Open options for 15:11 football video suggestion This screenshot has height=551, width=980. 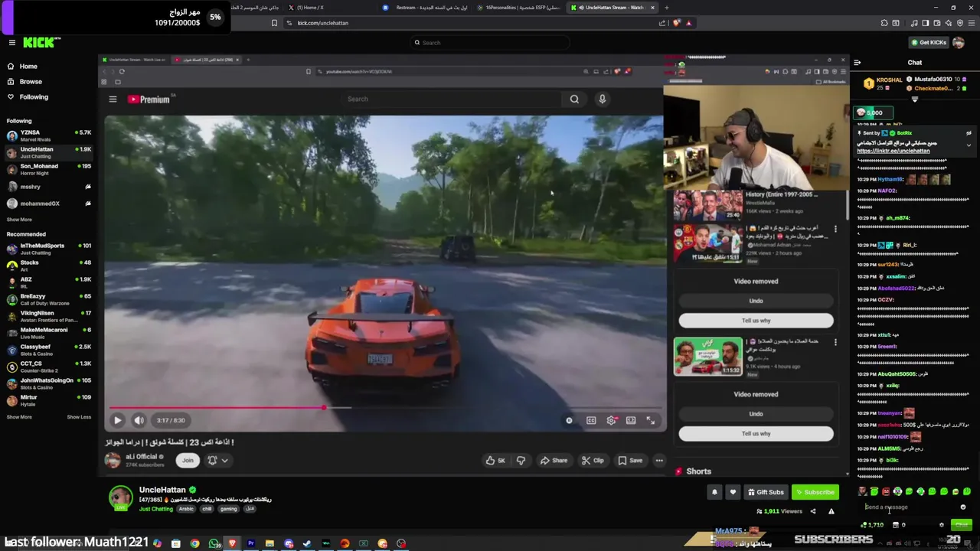835,229
